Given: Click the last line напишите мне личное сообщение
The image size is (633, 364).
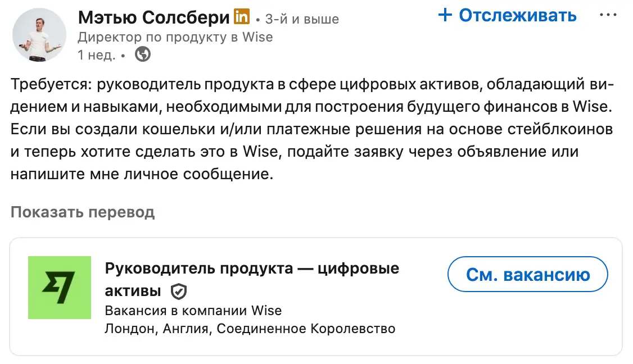Looking at the screenshot, I should [x=141, y=174].
